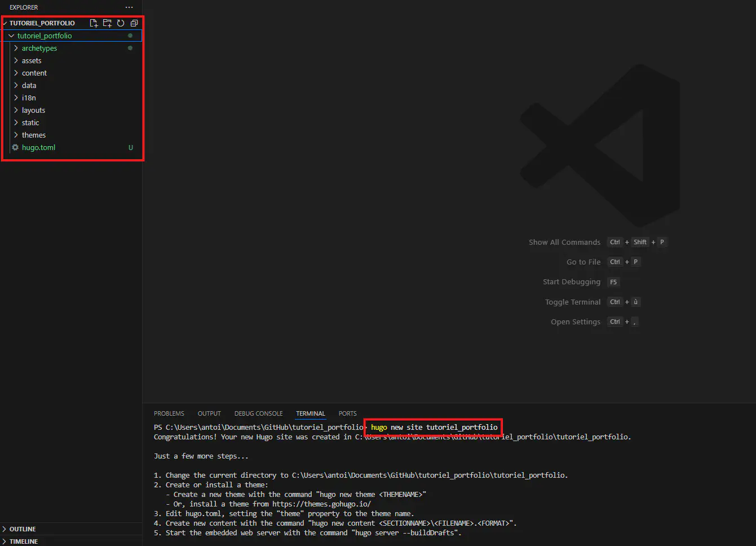Expand the i18n folder chevron
Image resolution: width=756 pixels, height=546 pixels.
point(16,98)
